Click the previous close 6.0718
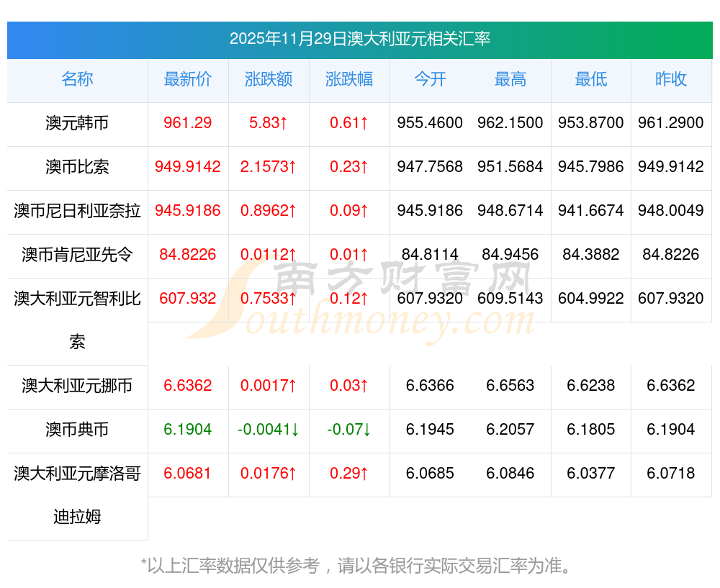Screen dimensions: 720x588 (671, 474)
